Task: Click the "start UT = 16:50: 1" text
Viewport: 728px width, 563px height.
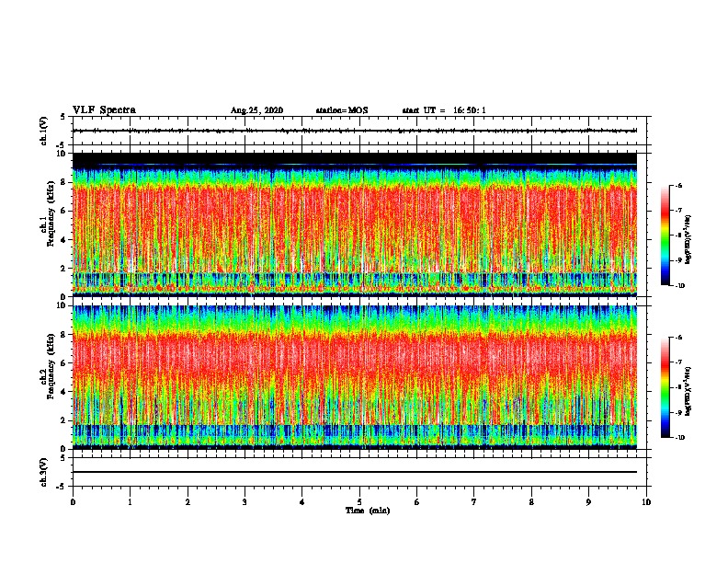Action: [x=444, y=110]
